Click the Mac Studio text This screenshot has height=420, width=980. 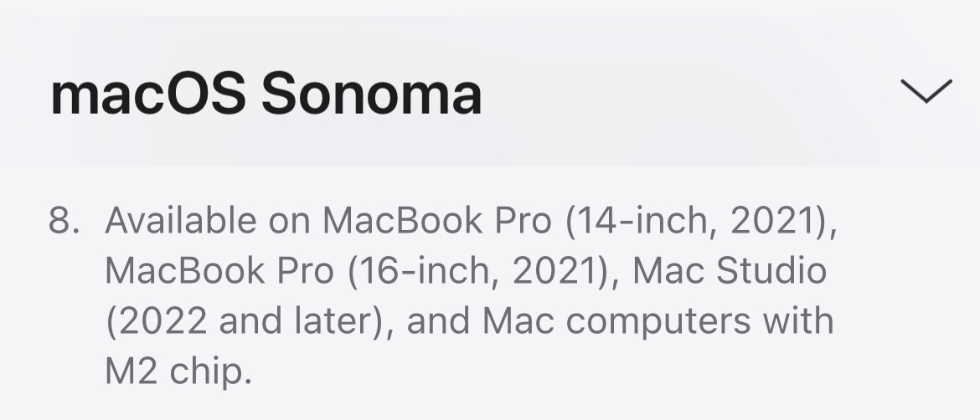coord(730,271)
